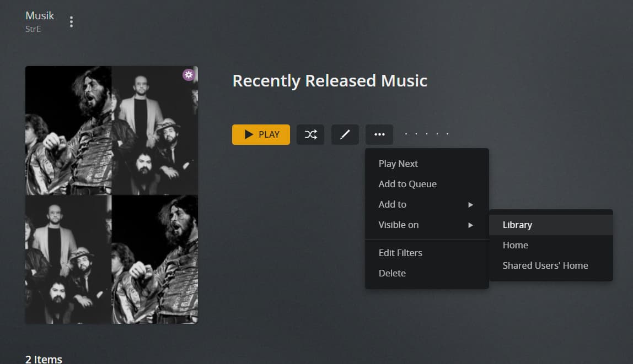Click the StrE server name text
Image resolution: width=633 pixels, height=364 pixels.
tap(33, 29)
